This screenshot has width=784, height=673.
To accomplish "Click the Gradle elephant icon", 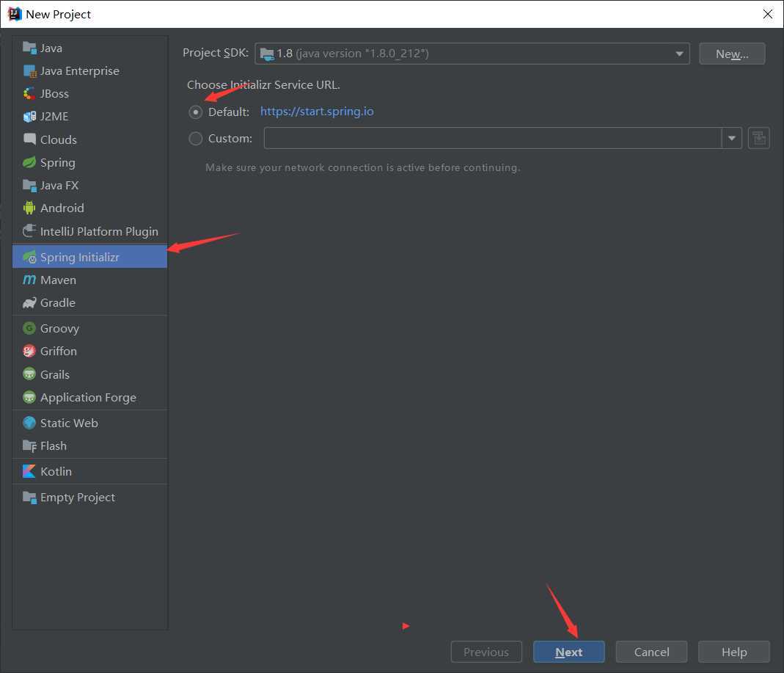I will tap(29, 302).
